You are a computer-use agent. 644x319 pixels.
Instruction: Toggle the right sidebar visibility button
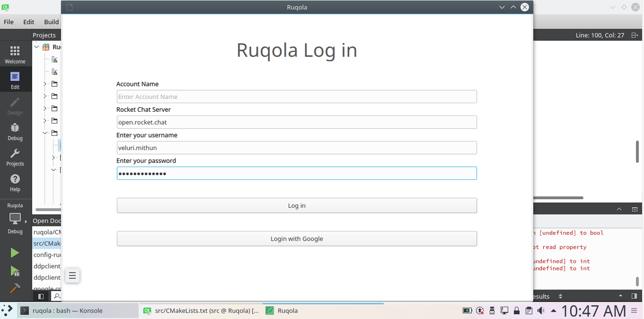634,296
